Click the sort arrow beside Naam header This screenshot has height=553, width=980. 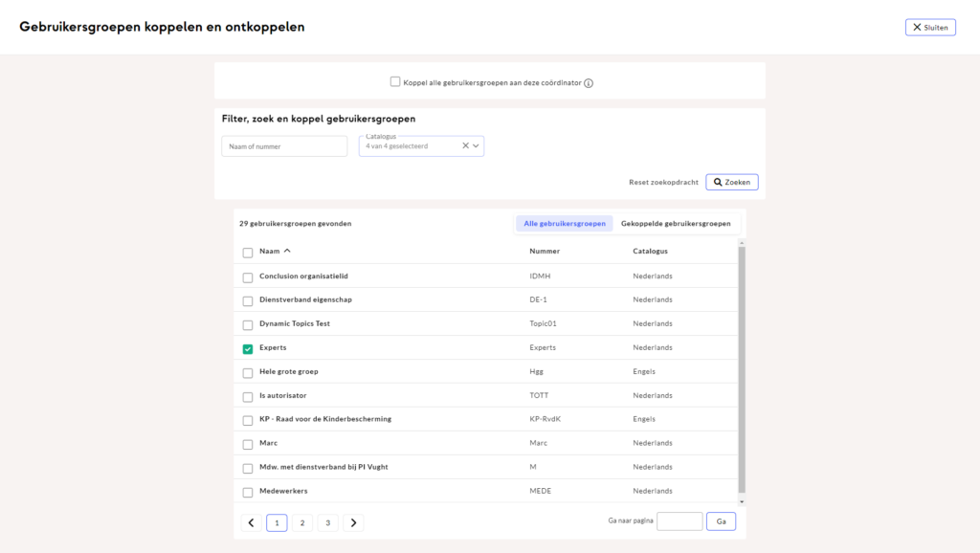tap(287, 252)
